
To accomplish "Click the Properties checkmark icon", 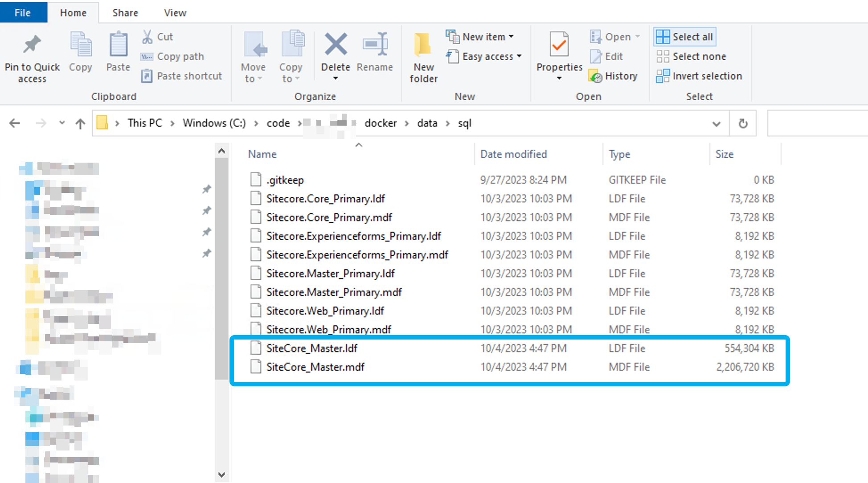I will [x=559, y=44].
